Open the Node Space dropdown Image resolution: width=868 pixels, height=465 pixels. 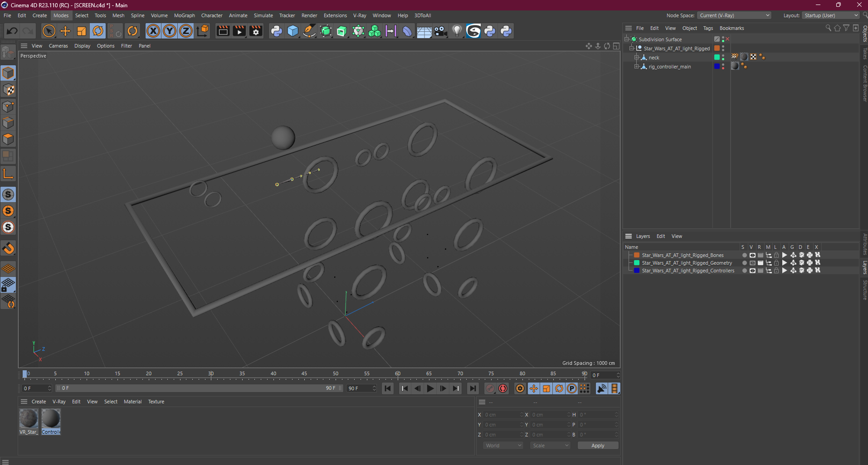(x=734, y=15)
